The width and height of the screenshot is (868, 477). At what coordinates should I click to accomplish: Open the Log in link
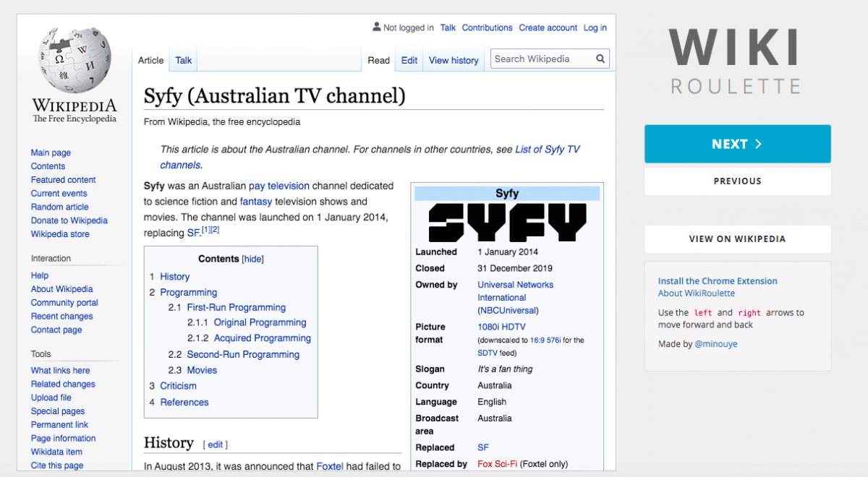coord(595,28)
